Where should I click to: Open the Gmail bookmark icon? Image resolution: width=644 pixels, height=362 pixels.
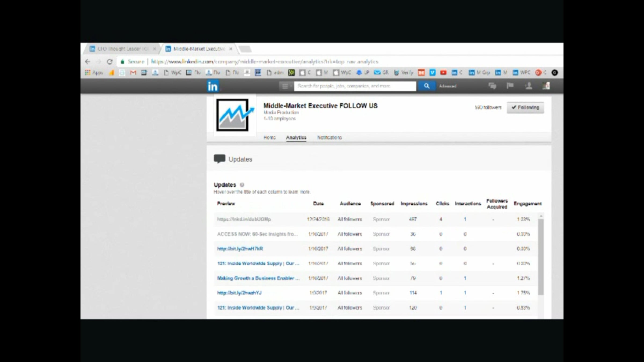click(x=133, y=73)
